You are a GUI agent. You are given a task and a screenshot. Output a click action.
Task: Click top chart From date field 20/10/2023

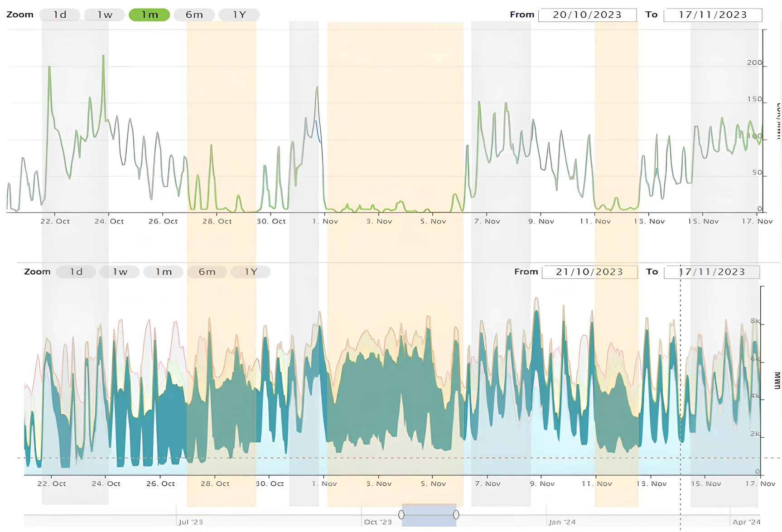coord(587,15)
